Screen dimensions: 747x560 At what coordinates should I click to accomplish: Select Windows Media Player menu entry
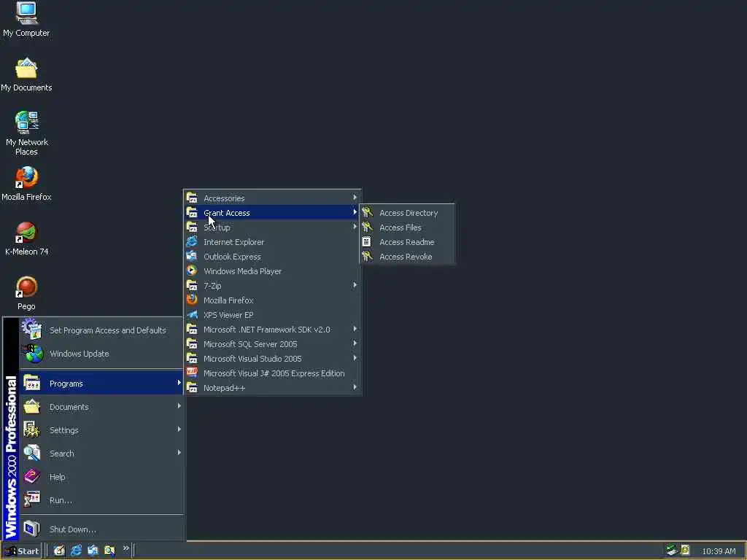point(272,271)
